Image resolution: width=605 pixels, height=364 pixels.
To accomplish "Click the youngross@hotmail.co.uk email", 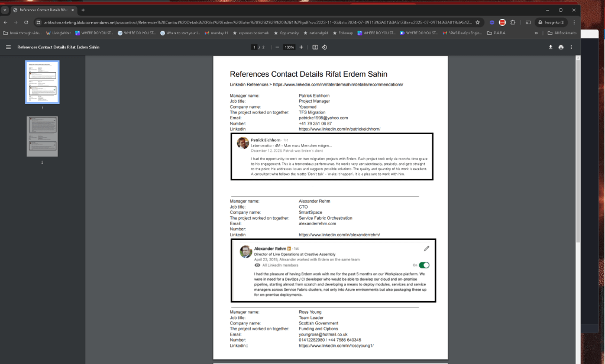I will (x=323, y=334).
